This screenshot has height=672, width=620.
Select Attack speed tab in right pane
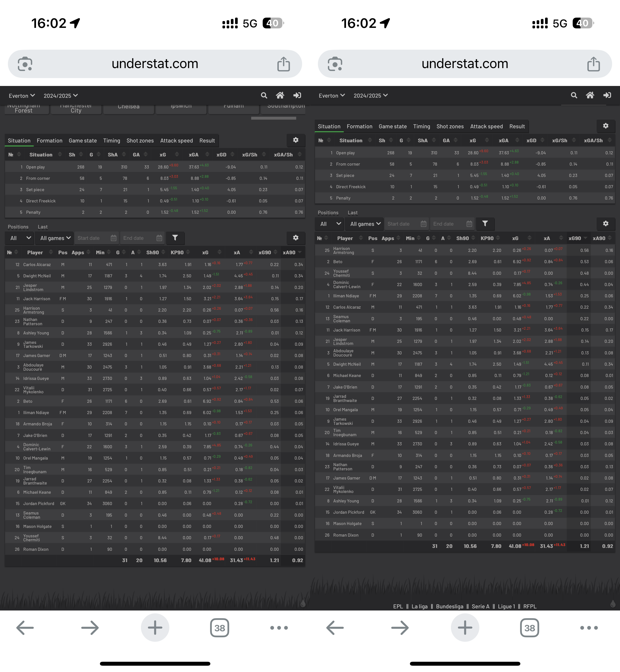pos(486,126)
